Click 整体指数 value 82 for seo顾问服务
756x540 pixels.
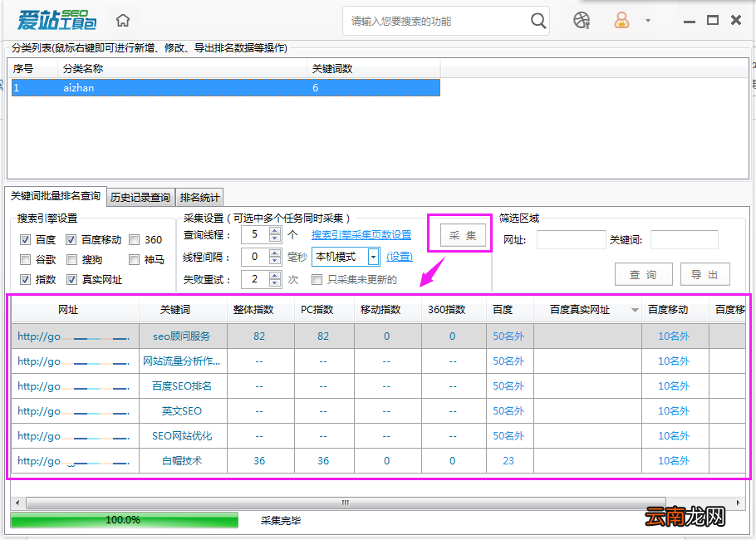click(259, 336)
